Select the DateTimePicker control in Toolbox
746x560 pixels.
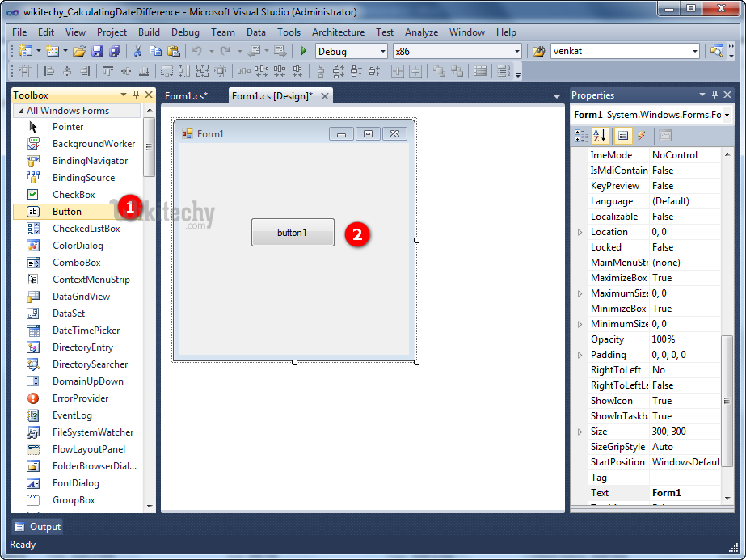(86, 331)
